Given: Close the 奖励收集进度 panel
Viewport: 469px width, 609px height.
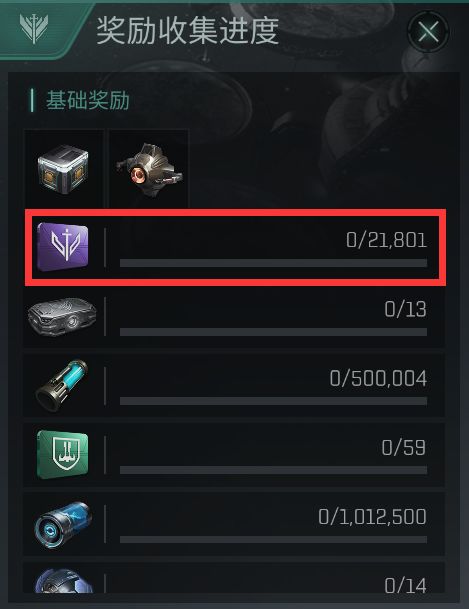Looking at the screenshot, I should pos(428,31).
